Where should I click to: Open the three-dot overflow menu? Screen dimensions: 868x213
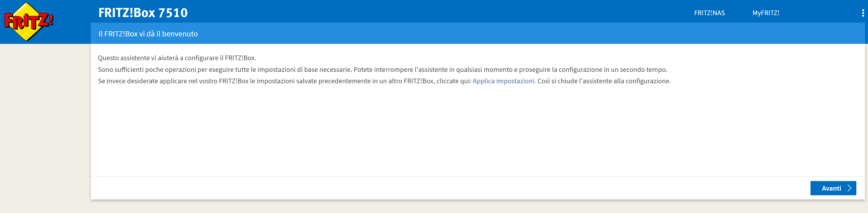click(863, 13)
